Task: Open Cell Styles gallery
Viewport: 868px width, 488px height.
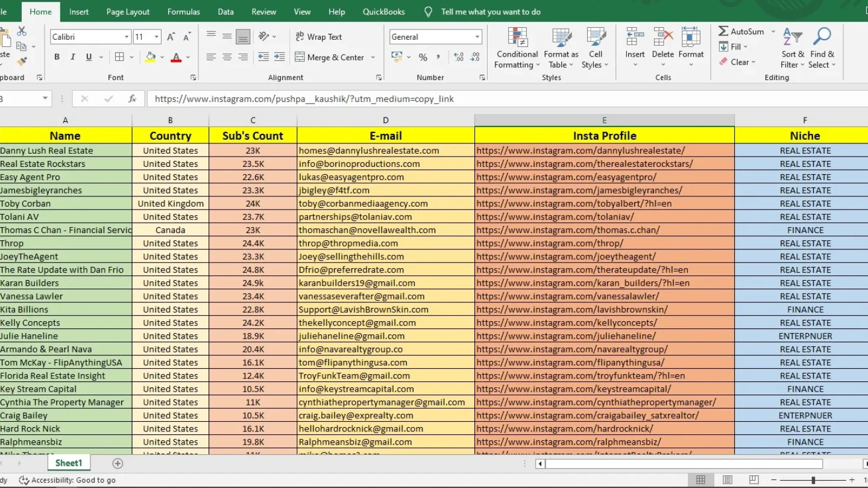Action: 596,48
